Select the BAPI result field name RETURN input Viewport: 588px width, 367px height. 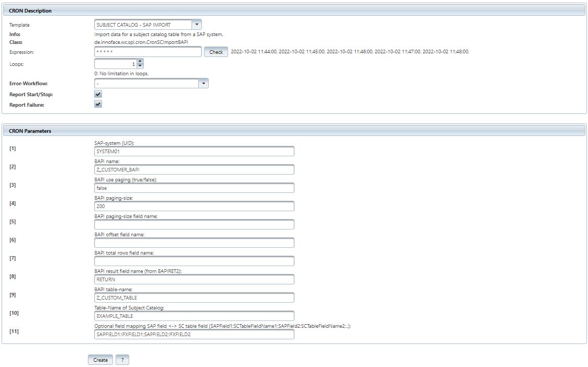[194, 280]
